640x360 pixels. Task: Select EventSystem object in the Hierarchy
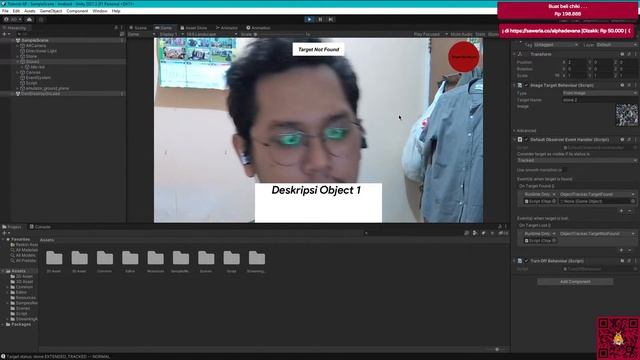[38, 78]
